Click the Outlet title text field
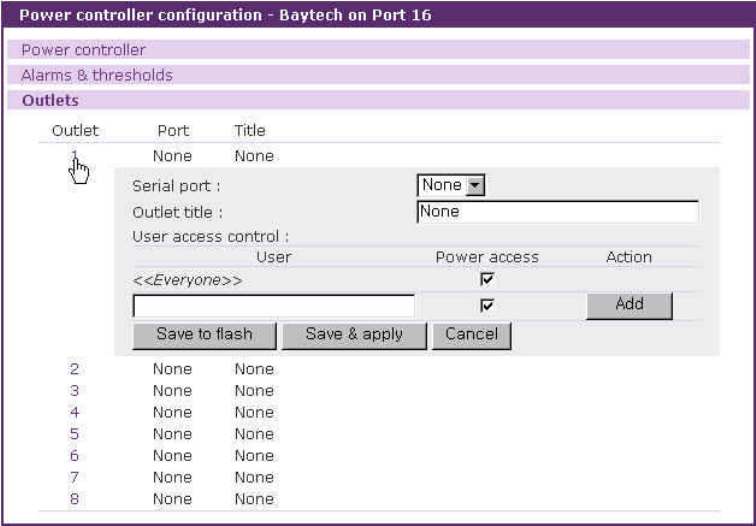 556,211
